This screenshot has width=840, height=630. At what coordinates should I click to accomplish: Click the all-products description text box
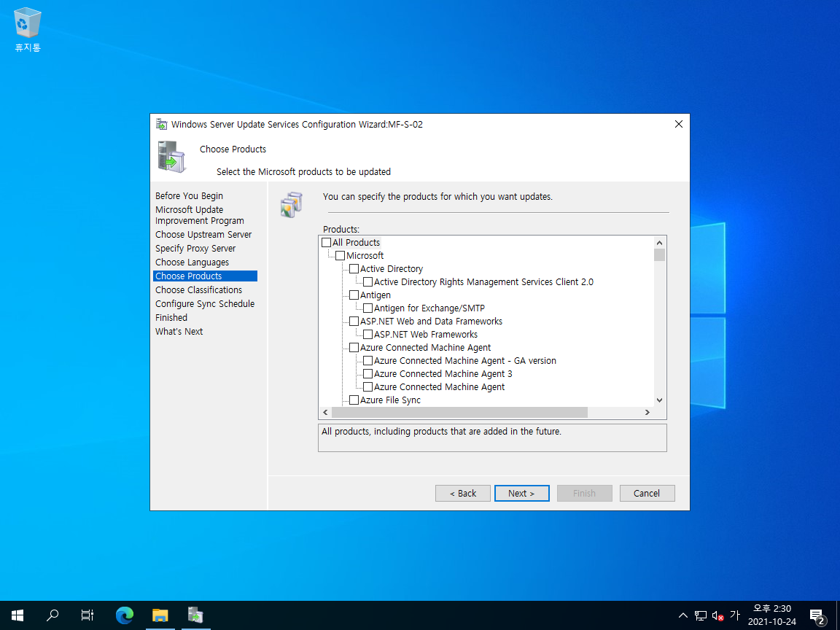pyautogui.click(x=492, y=438)
